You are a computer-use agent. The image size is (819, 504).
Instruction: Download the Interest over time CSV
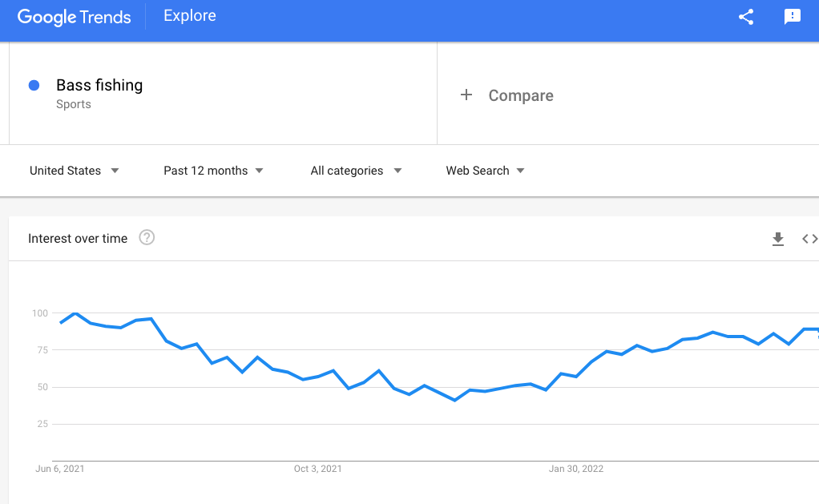778,239
